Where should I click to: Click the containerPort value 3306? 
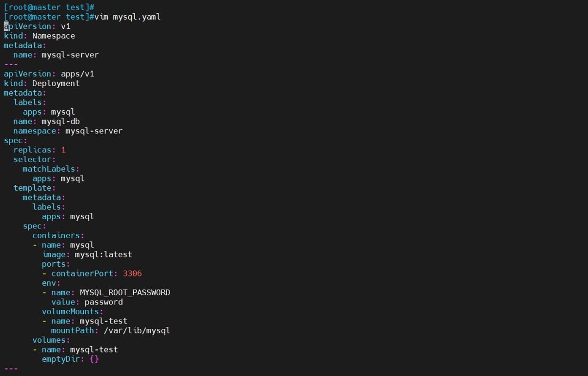tap(132, 274)
